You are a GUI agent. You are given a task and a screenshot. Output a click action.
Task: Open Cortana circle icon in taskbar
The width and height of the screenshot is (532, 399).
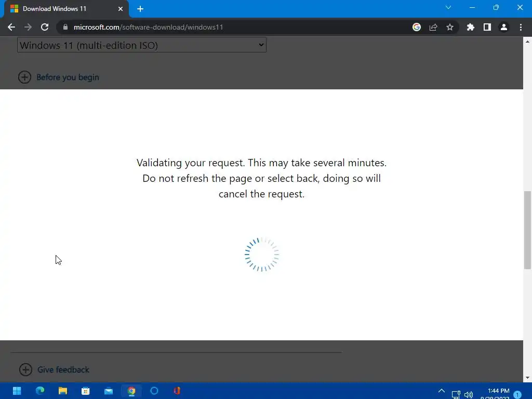coord(154,391)
